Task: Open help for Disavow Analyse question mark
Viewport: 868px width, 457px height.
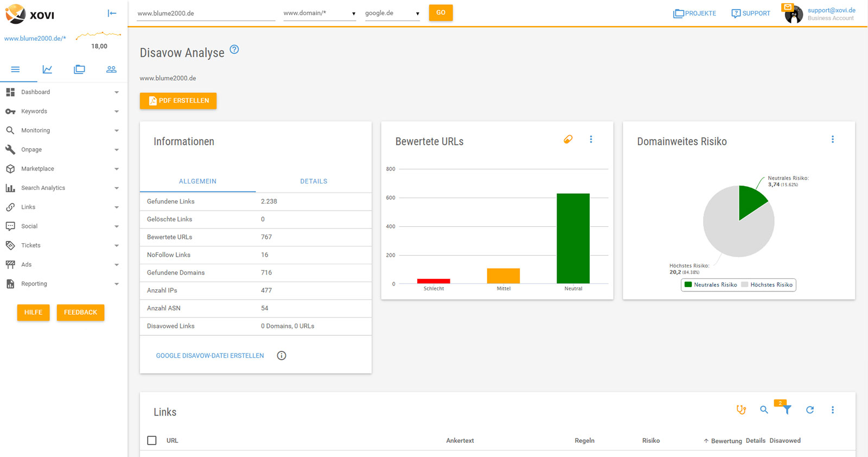Action: (234, 49)
